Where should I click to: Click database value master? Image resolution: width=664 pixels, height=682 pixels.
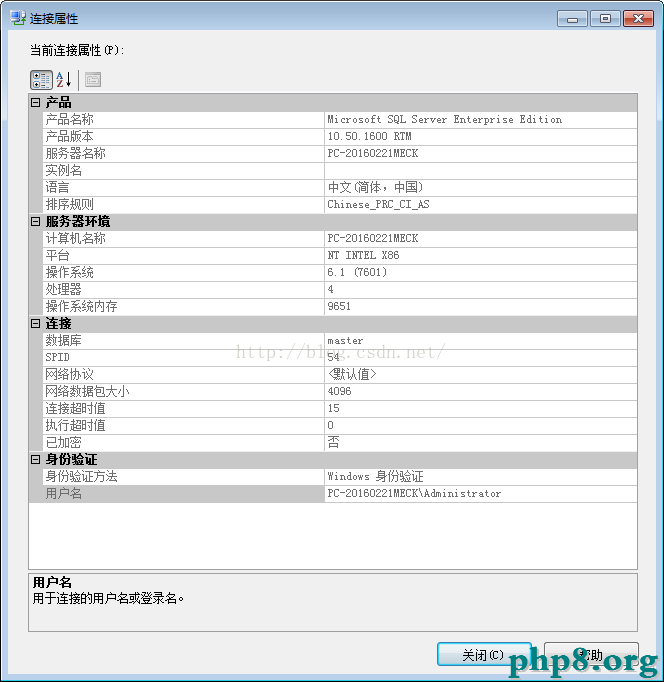tap(345, 341)
